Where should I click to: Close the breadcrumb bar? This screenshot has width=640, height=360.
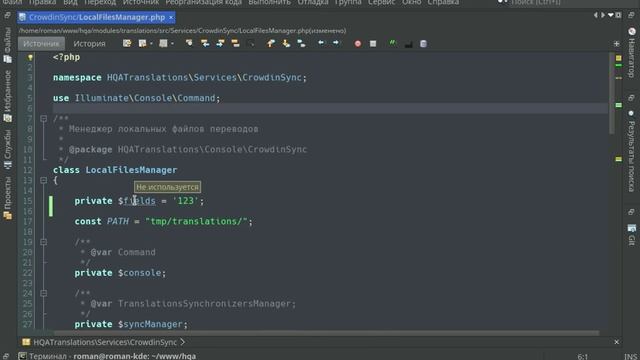tap(616, 342)
